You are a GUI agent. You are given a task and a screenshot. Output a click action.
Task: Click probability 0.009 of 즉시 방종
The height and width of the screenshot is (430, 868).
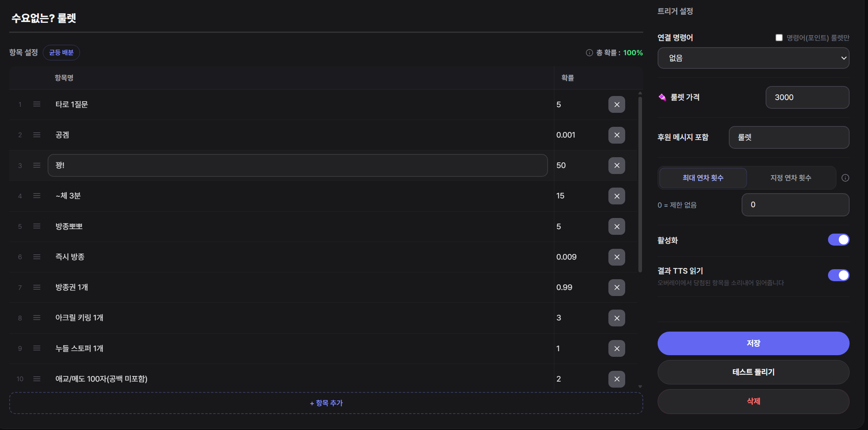tap(566, 257)
